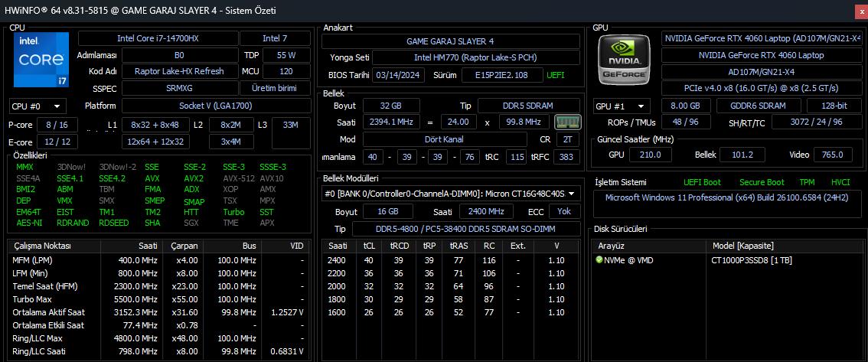This screenshot has width=868, height=362.
Task: Select the 2200 MHz timings row
Action: tap(451, 273)
